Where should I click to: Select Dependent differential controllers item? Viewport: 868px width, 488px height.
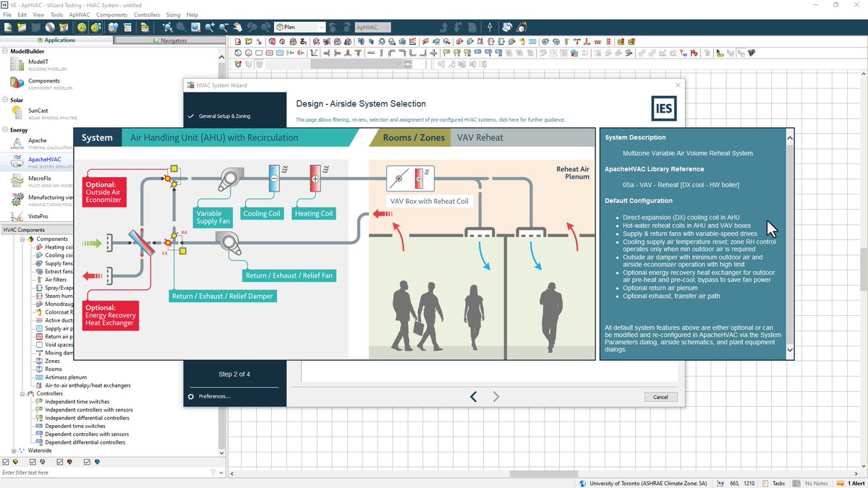pos(85,442)
